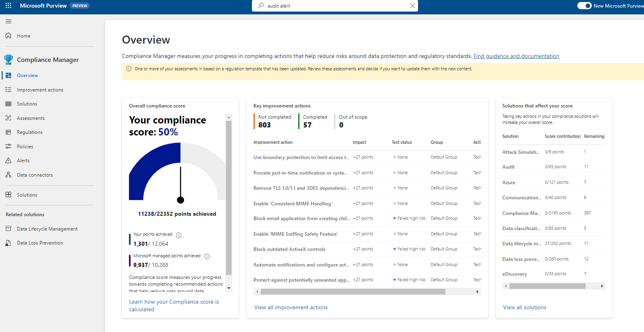Click info icon beside Microsoft managed points
The image size is (644, 332).
tap(207, 256)
